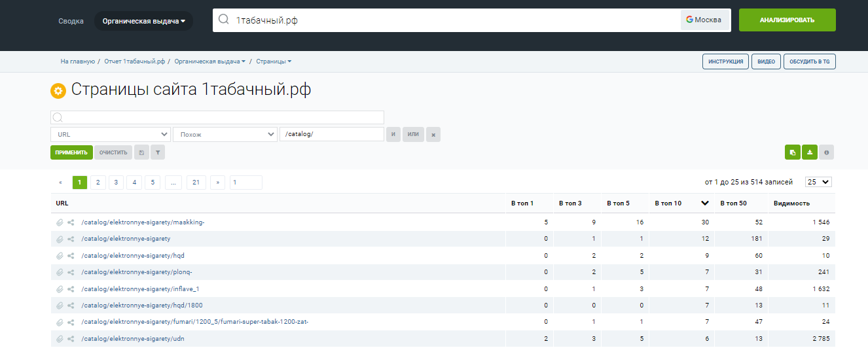Click the share icon in the plonq- row
This screenshot has height=350, width=868.
(x=71, y=272)
